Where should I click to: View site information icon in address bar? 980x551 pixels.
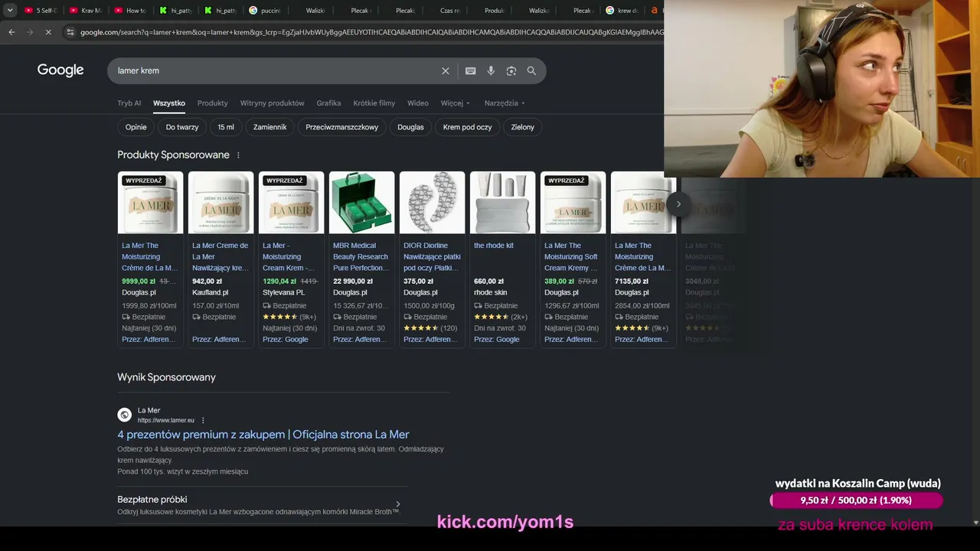tap(70, 32)
